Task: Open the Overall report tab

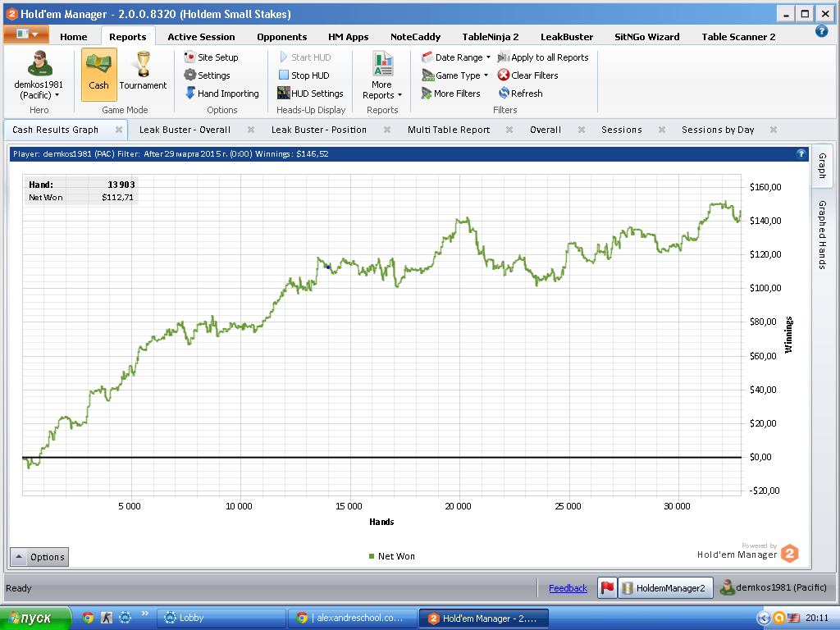Action: tap(546, 130)
